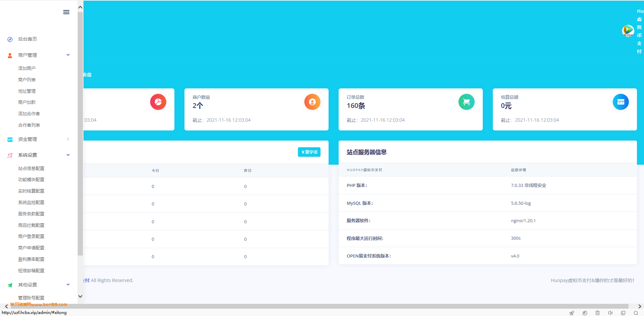This screenshot has height=316, width=644.
Task: Open 短信邮箱配置 in the sidebar
Action: pos(31,271)
